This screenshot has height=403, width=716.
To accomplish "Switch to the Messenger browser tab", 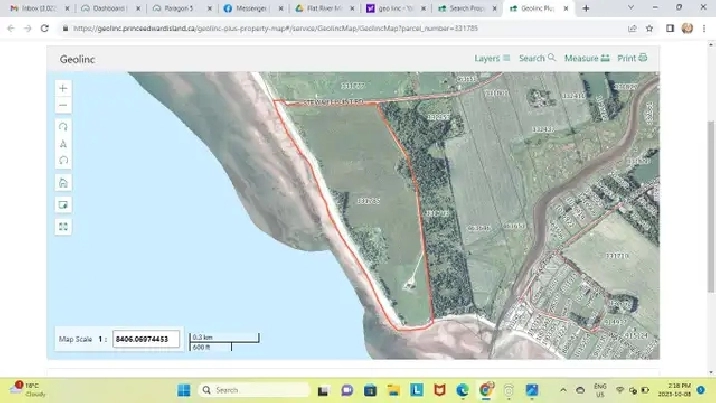I will coord(253,9).
